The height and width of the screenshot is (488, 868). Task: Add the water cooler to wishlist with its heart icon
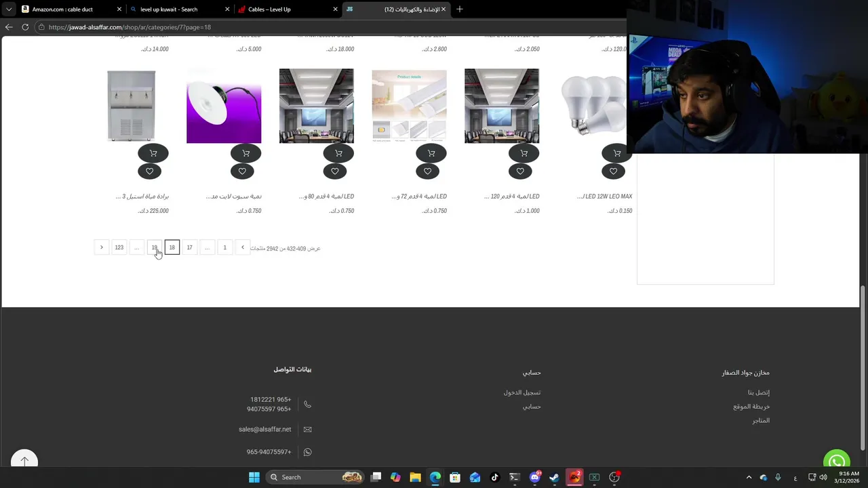click(x=149, y=171)
